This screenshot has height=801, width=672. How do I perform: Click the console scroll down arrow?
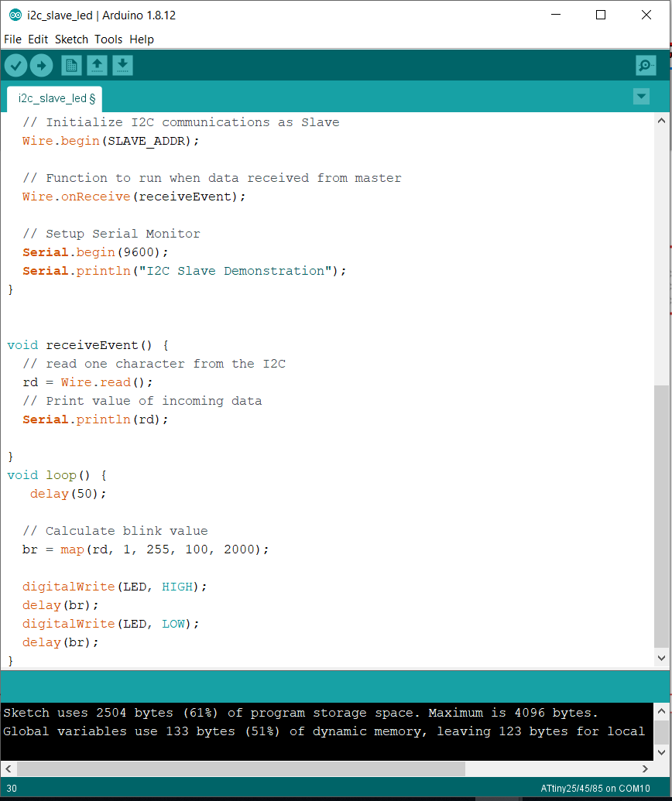point(661,752)
